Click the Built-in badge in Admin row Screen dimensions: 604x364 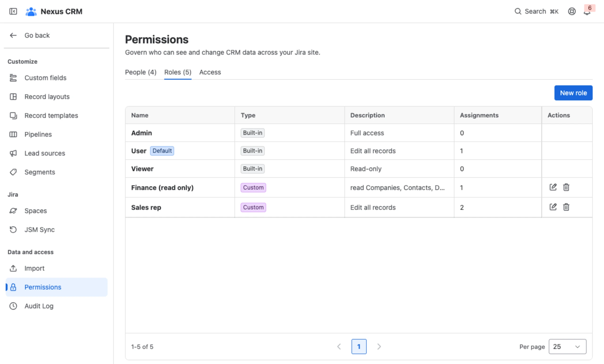point(252,133)
